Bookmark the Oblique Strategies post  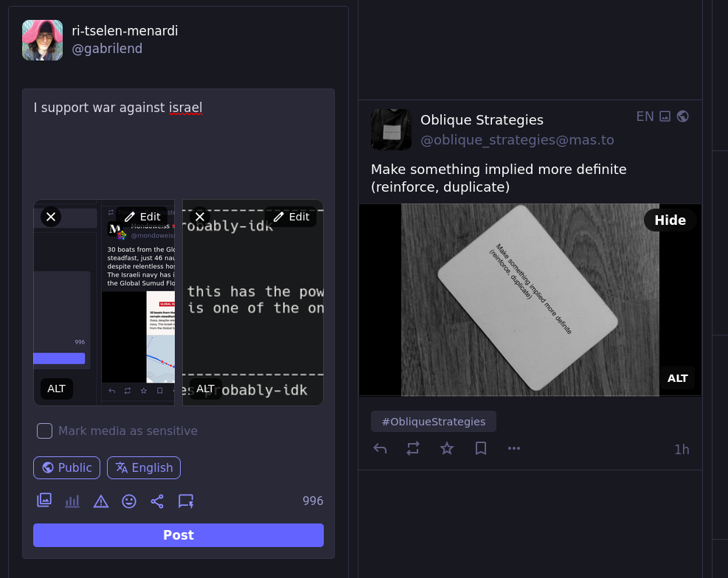pos(480,448)
